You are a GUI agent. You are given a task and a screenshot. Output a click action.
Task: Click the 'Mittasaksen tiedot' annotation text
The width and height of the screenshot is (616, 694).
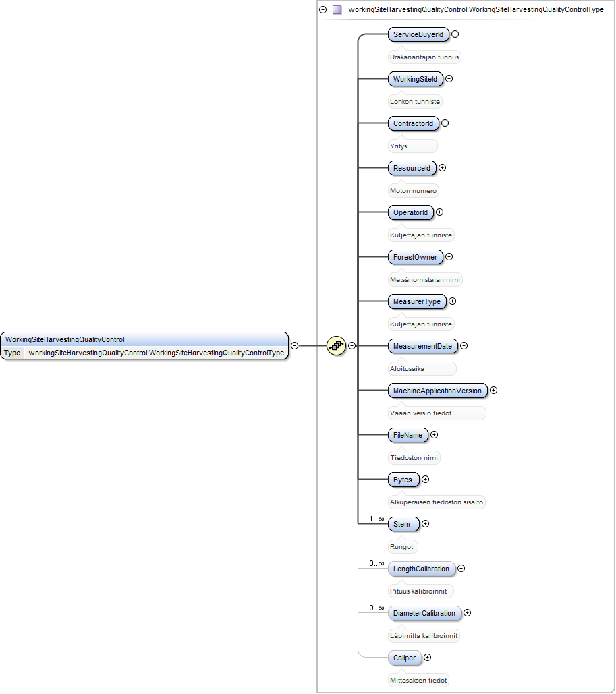click(x=418, y=681)
